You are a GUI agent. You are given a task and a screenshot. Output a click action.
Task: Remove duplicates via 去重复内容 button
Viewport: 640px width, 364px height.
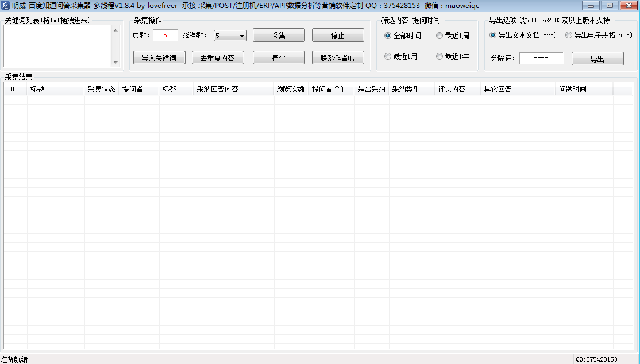pyautogui.click(x=218, y=57)
